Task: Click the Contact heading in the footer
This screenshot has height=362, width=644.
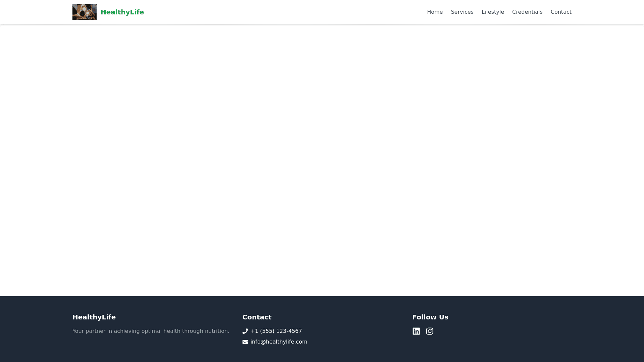Action: [257, 317]
